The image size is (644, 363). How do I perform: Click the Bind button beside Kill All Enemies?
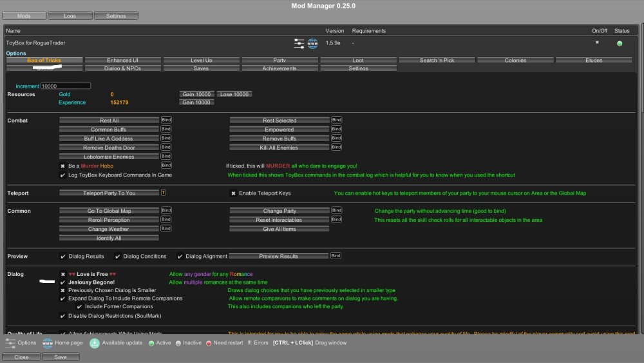tap(336, 147)
